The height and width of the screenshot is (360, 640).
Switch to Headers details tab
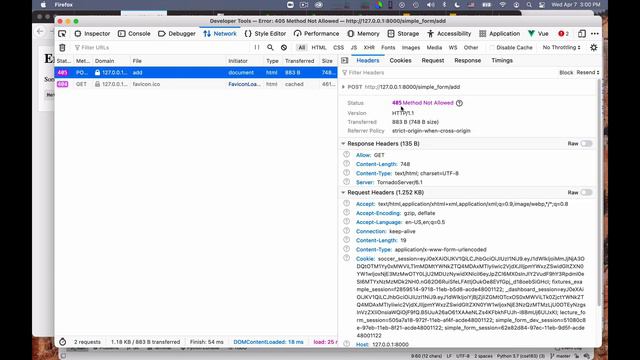(x=368, y=60)
